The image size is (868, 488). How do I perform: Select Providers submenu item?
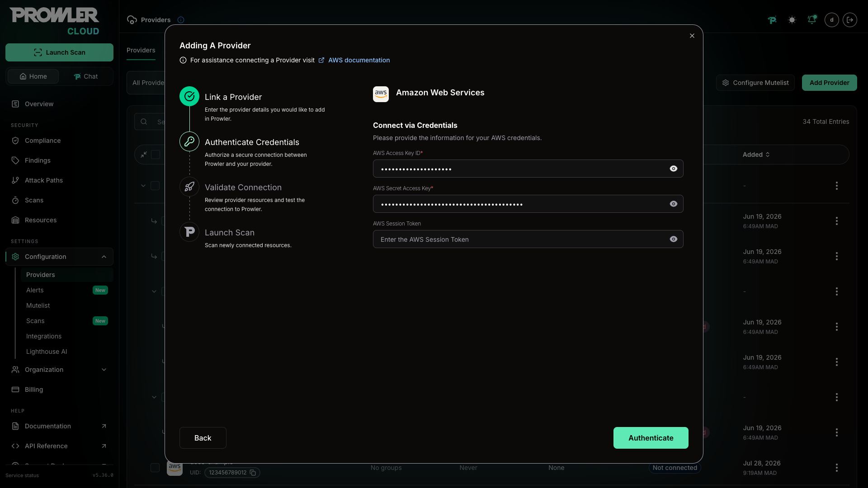67,275
